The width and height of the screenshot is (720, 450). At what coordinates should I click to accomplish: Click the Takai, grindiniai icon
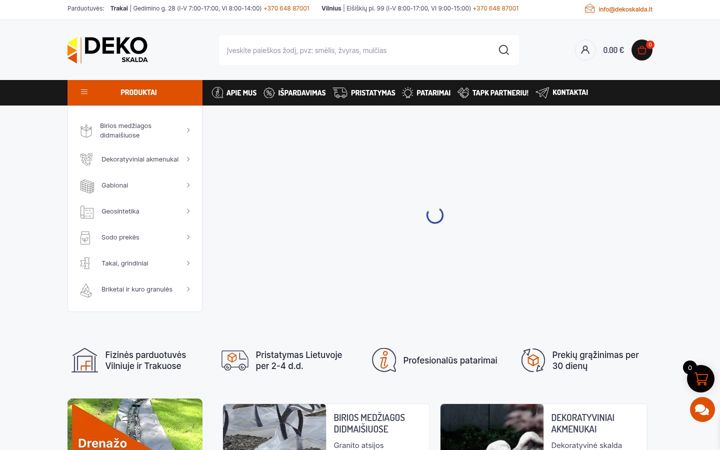coord(85,264)
